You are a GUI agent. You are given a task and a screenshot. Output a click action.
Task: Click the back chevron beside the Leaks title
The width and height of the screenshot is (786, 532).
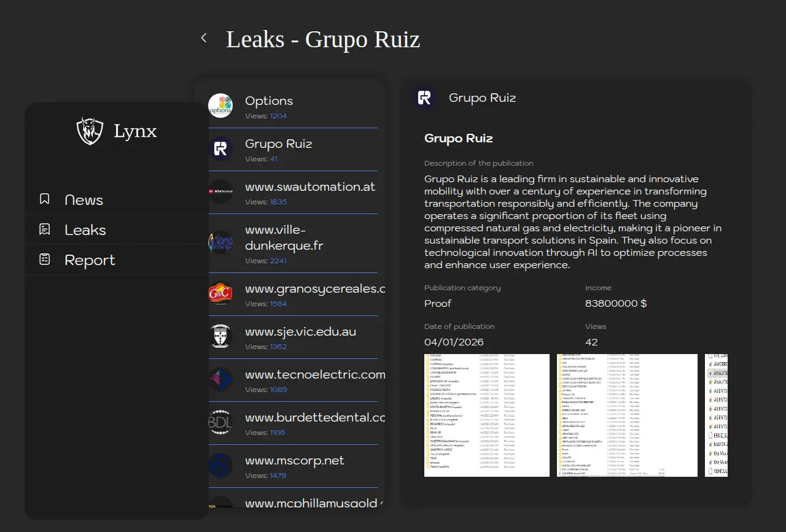point(204,38)
